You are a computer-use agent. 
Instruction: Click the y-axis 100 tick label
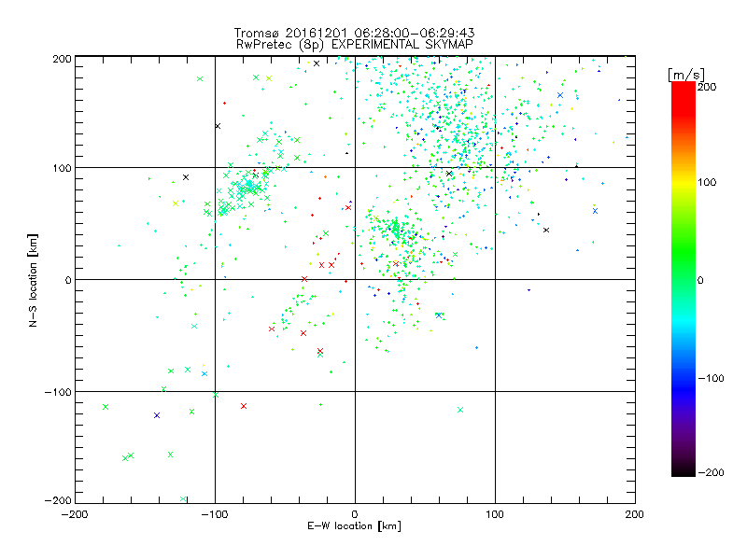point(62,168)
